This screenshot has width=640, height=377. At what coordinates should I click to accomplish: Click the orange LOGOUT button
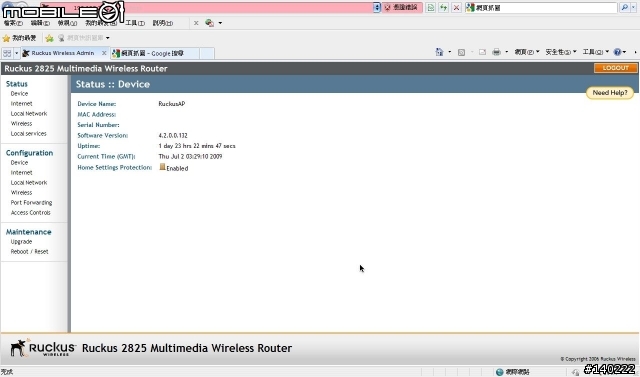click(616, 68)
